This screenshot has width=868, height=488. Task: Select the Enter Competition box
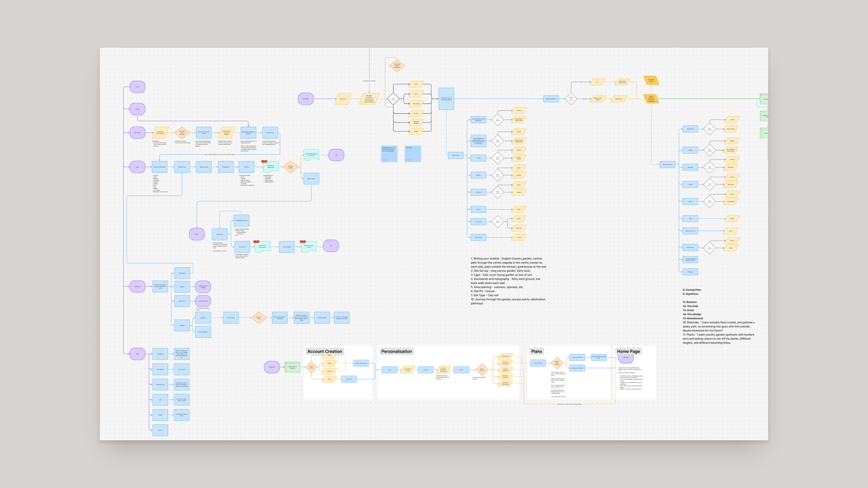point(203,332)
